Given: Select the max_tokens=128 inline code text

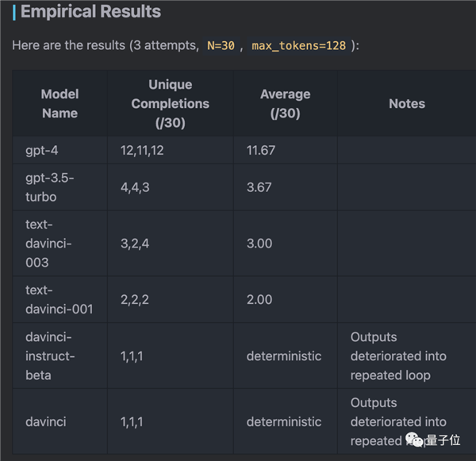Looking at the screenshot, I should pos(298,45).
